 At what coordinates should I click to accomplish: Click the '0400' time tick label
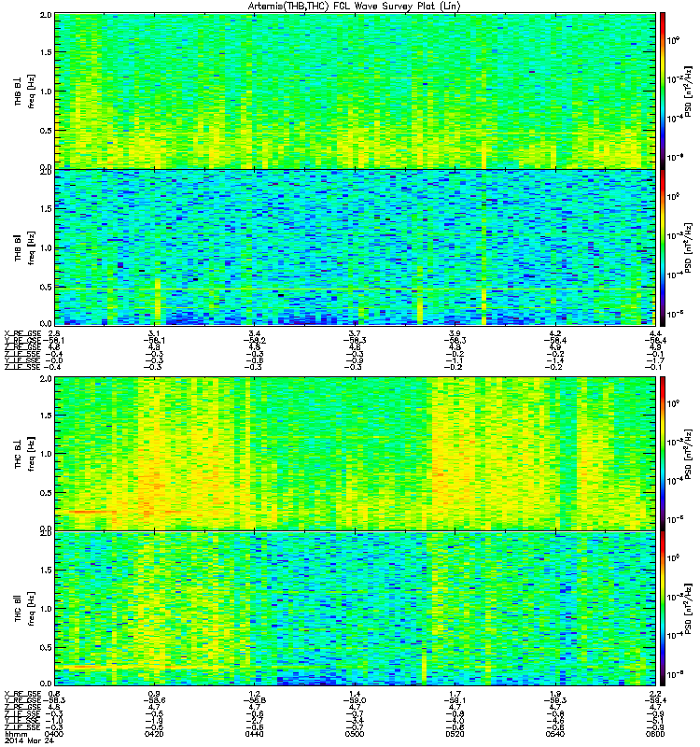point(54,734)
